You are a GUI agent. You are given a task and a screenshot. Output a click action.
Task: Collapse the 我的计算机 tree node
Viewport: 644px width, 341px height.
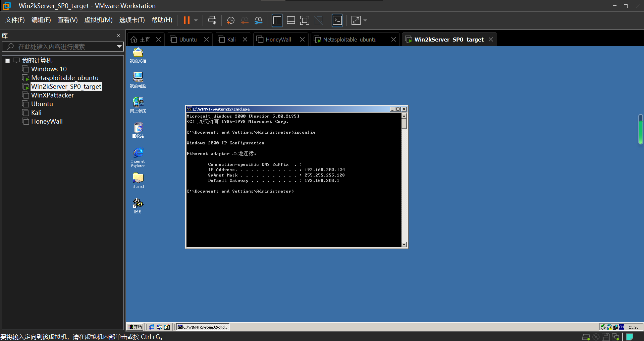tap(7, 61)
